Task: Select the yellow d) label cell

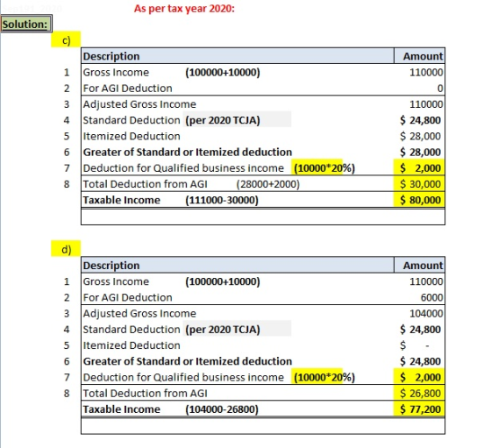Action: tap(66, 249)
